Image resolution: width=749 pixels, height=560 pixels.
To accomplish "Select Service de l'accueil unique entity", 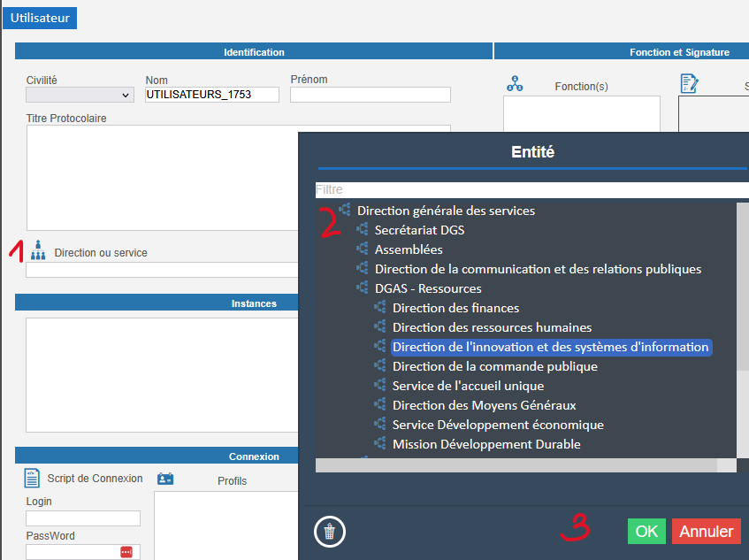I will tap(468, 386).
